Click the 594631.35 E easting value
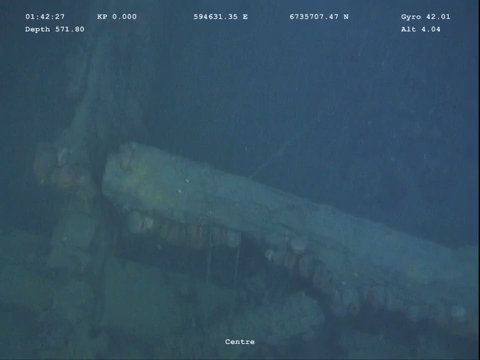This screenshot has width=480, height=360. [221, 17]
